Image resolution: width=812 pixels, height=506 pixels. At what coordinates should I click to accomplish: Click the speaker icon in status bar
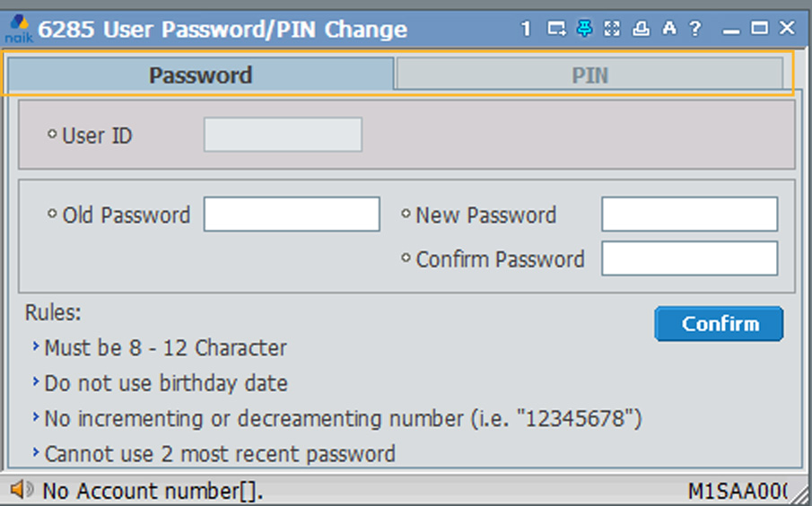[x=22, y=490]
